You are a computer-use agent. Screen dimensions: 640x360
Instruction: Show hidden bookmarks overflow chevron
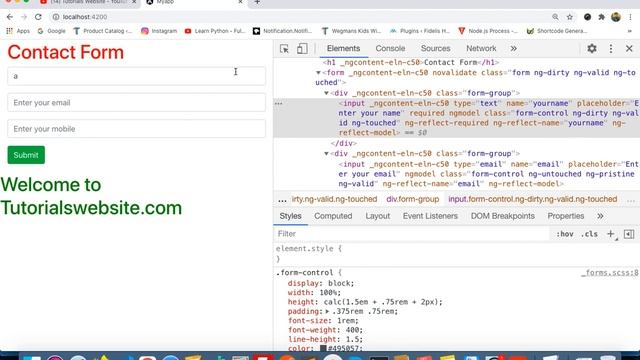point(629,31)
